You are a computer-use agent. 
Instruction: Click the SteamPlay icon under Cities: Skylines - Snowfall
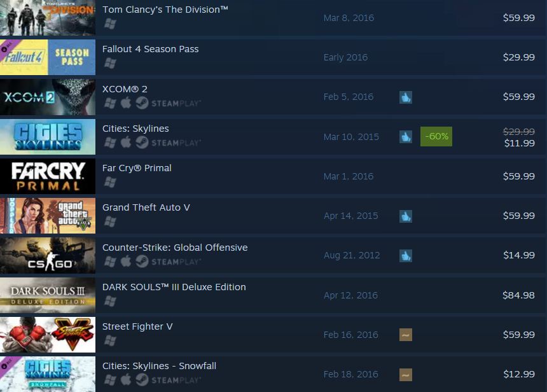(x=169, y=380)
